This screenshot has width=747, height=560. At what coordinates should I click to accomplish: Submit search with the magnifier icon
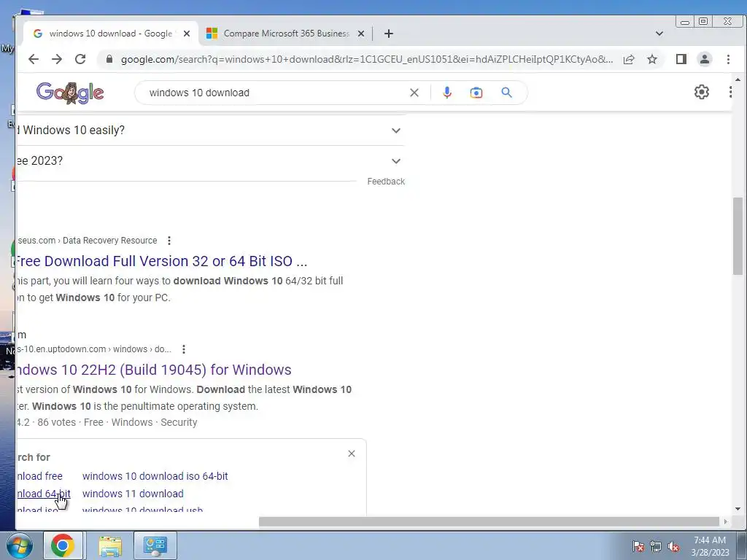coord(506,93)
